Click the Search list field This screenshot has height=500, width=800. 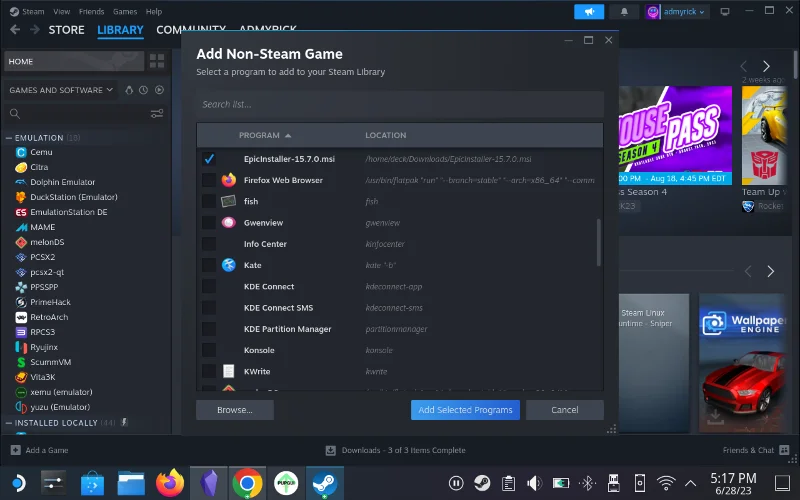coord(400,104)
